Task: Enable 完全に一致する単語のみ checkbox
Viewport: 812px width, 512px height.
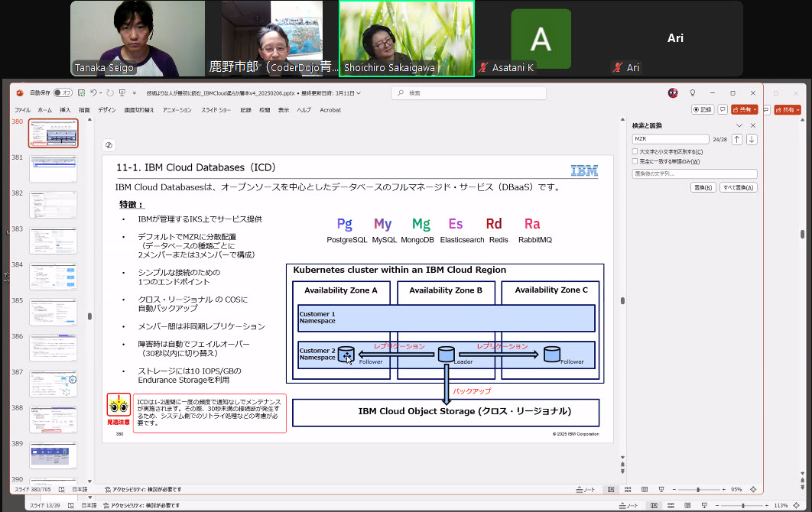Action: point(635,161)
